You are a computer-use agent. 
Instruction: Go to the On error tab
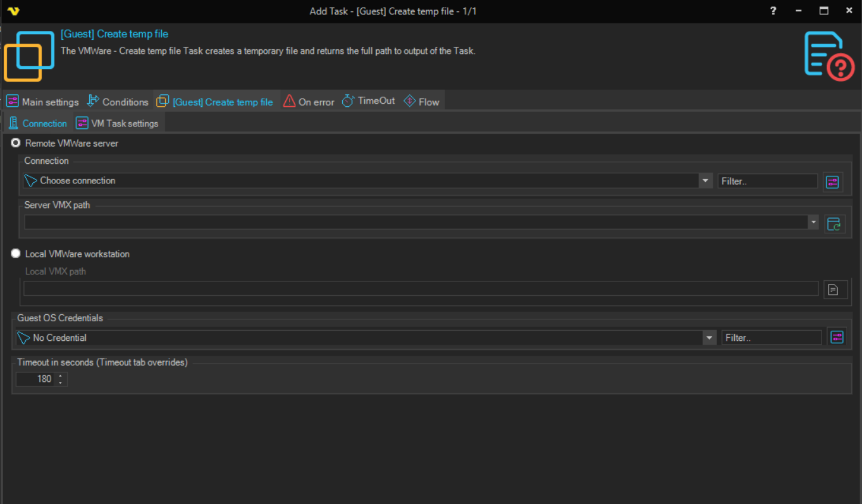tap(309, 102)
